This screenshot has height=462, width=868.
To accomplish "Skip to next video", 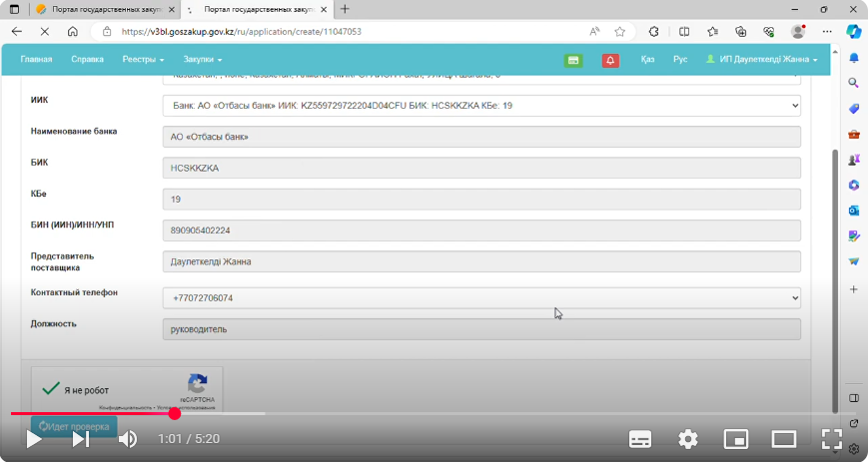I will tap(81, 439).
